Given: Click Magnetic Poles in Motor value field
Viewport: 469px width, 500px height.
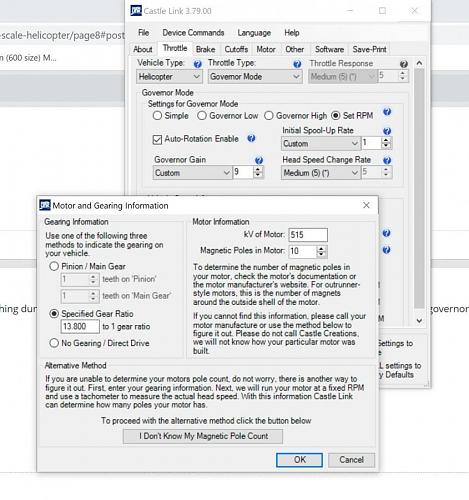Looking at the screenshot, I should 302,251.
